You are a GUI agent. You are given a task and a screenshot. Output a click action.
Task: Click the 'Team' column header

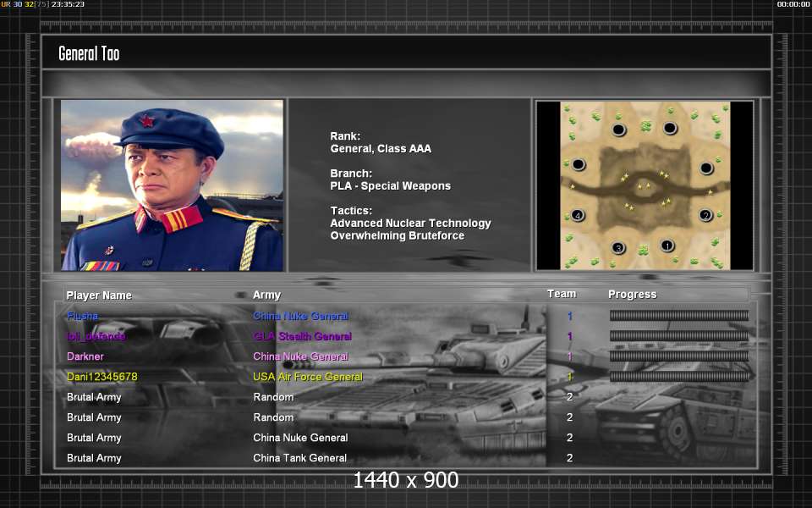click(x=562, y=294)
